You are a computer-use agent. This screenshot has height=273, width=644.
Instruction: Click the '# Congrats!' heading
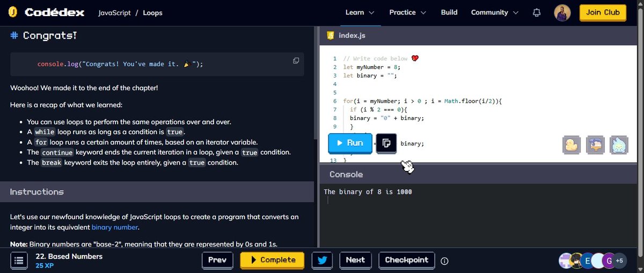pos(43,36)
